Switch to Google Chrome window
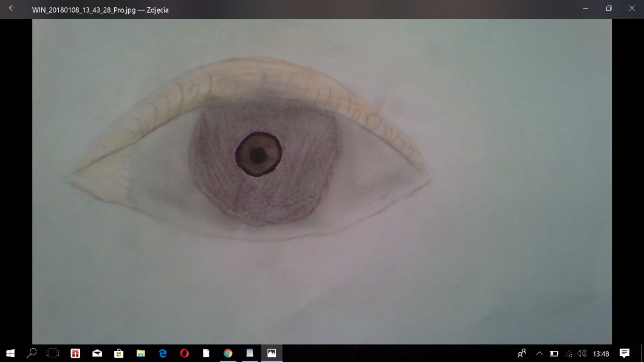The width and height of the screenshot is (644, 362). click(228, 353)
